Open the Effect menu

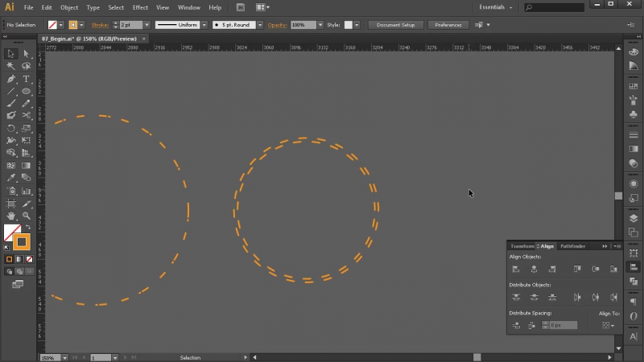(140, 7)
